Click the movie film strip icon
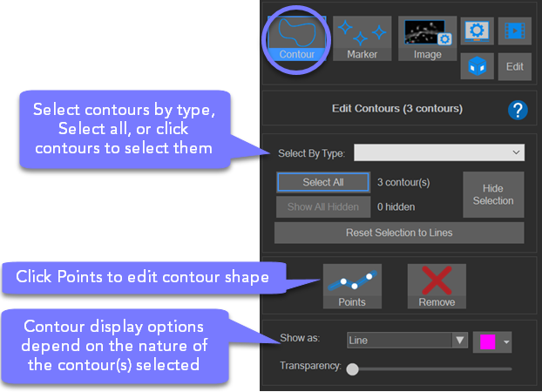The width and height of the screenshot is (542, 392). (x=514, y=30)
